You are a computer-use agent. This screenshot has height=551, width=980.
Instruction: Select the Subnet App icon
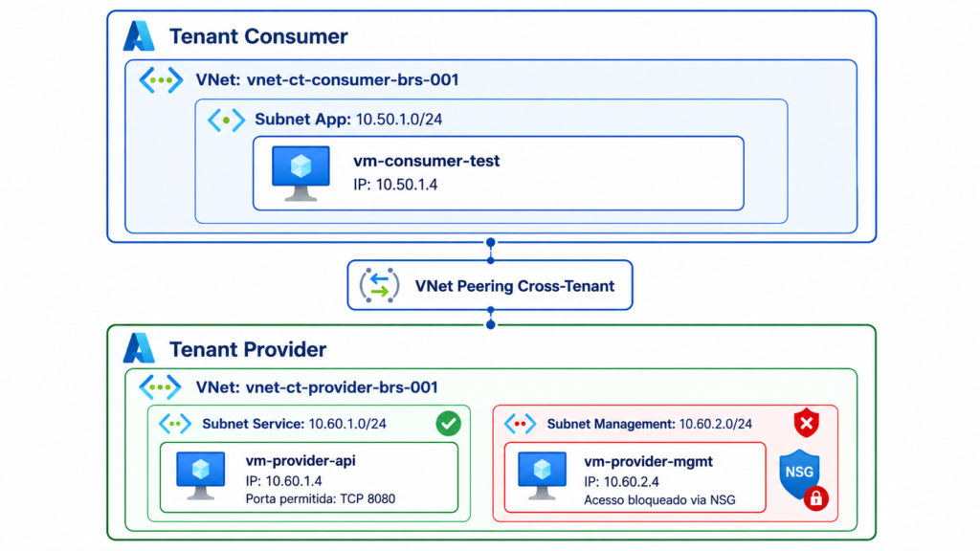(x=226, y=120)
